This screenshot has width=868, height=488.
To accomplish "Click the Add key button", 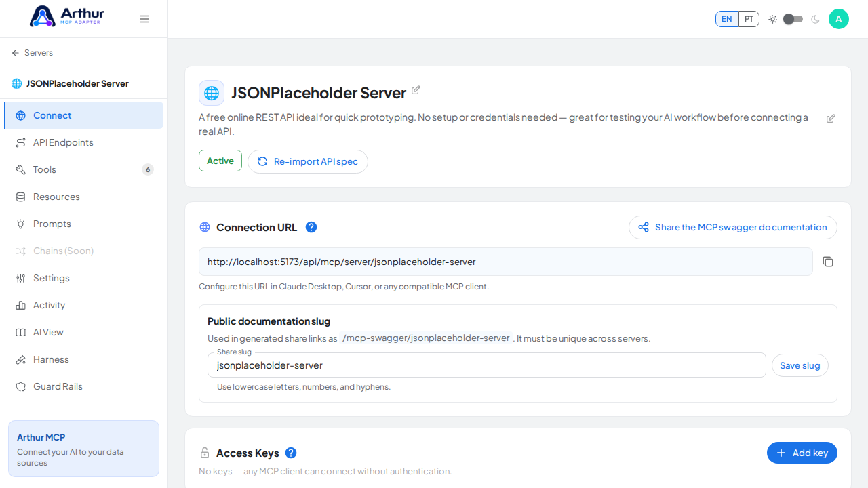I will coord(802,453).
